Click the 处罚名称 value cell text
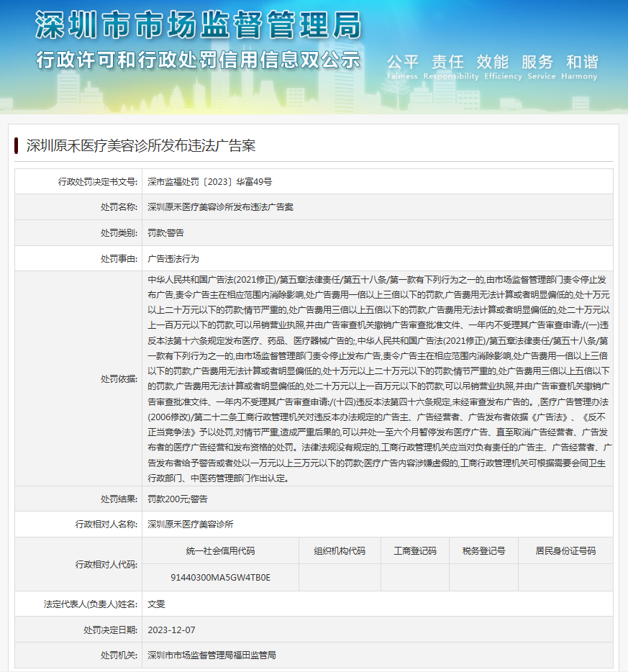The height and width of the screenshot is (672, 628). [221, 207]
